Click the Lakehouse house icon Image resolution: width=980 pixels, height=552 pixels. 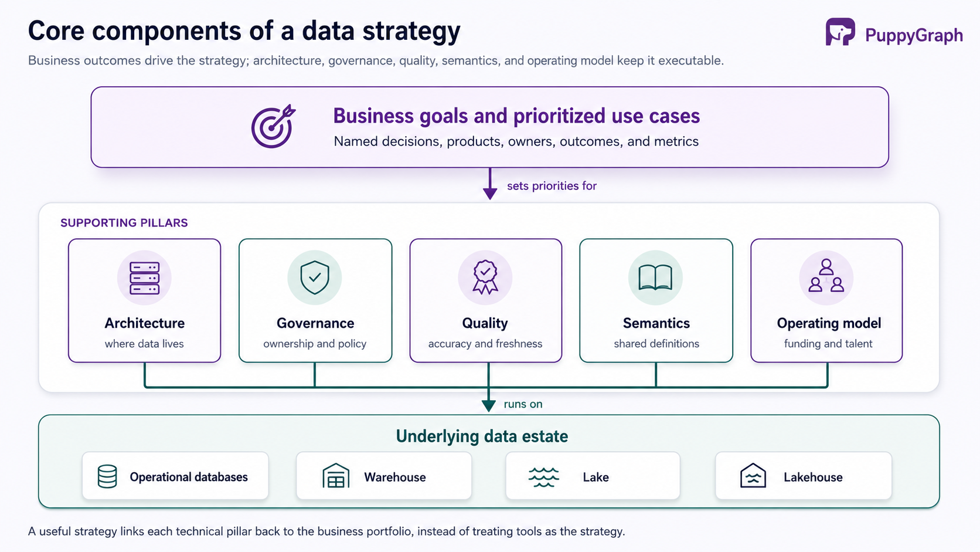[x=753, y=476]
